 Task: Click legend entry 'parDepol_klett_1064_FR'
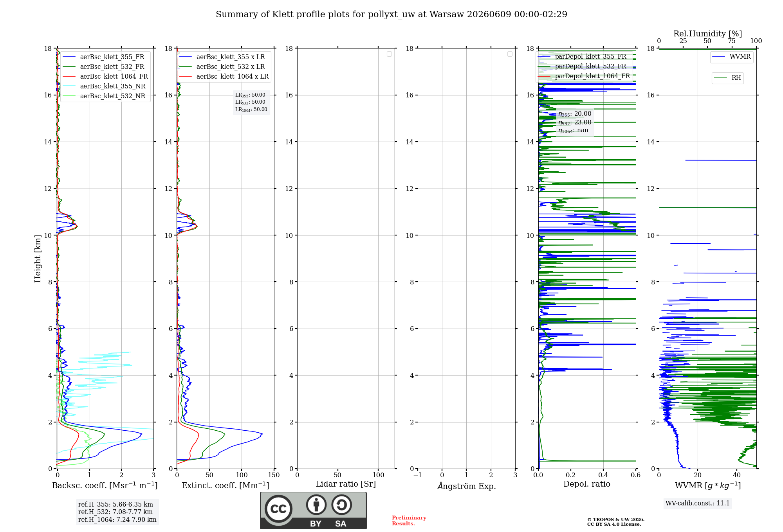(592, 76)
